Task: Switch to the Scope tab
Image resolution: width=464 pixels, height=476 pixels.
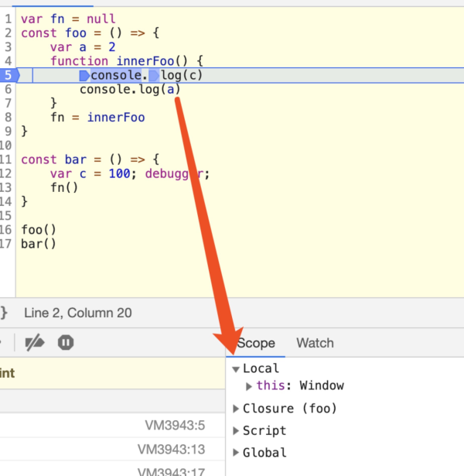Action: tap(256, 343)
